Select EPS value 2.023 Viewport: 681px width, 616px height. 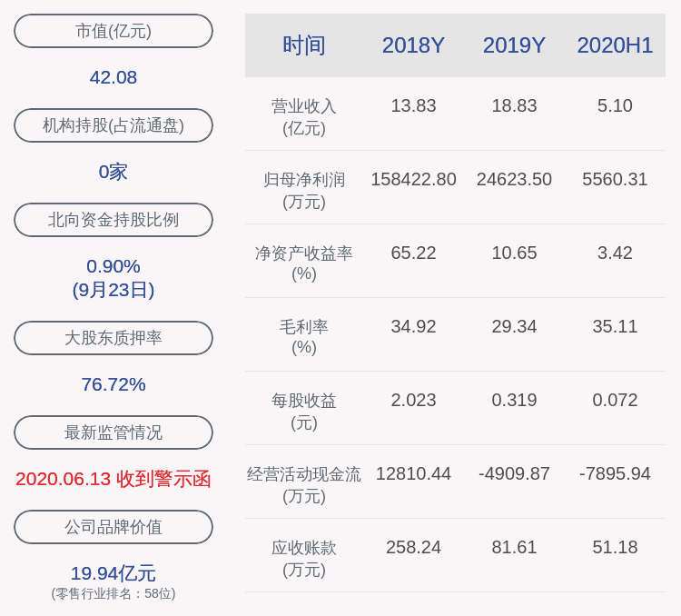[x=413, y=400]
